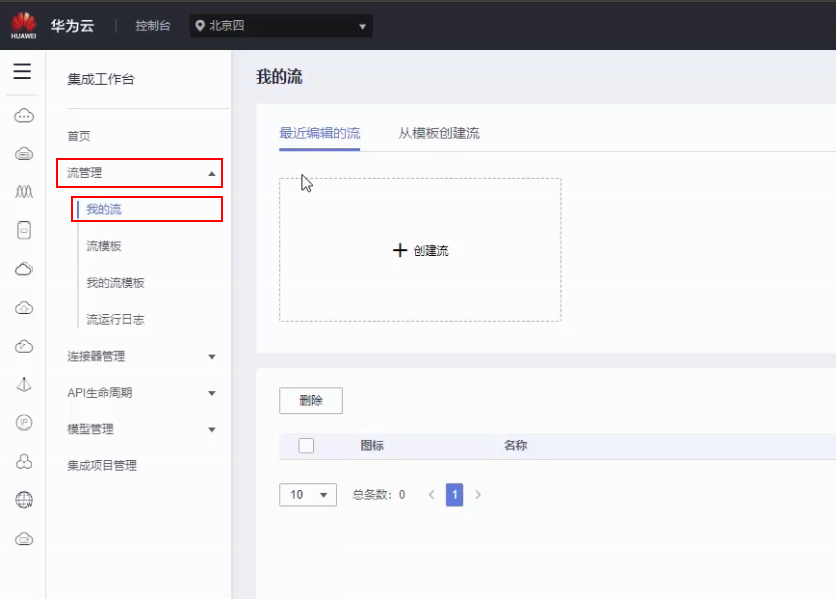Click the 我的流 page heading

[279, 77]
